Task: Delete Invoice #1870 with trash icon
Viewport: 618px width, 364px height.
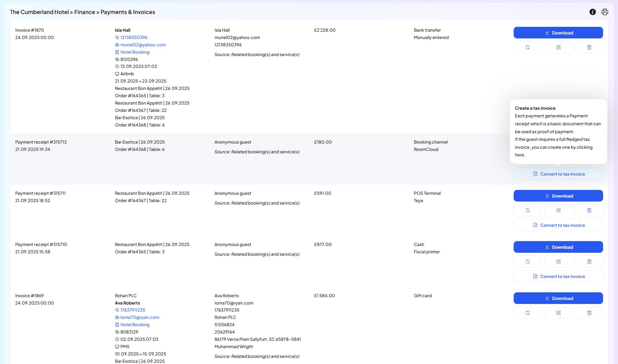Action: pyautogui.click(x=589, y=47)
